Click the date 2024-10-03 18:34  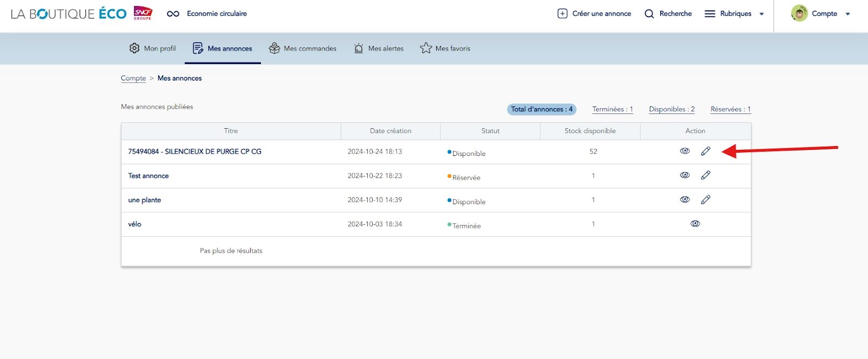point(375,224)
